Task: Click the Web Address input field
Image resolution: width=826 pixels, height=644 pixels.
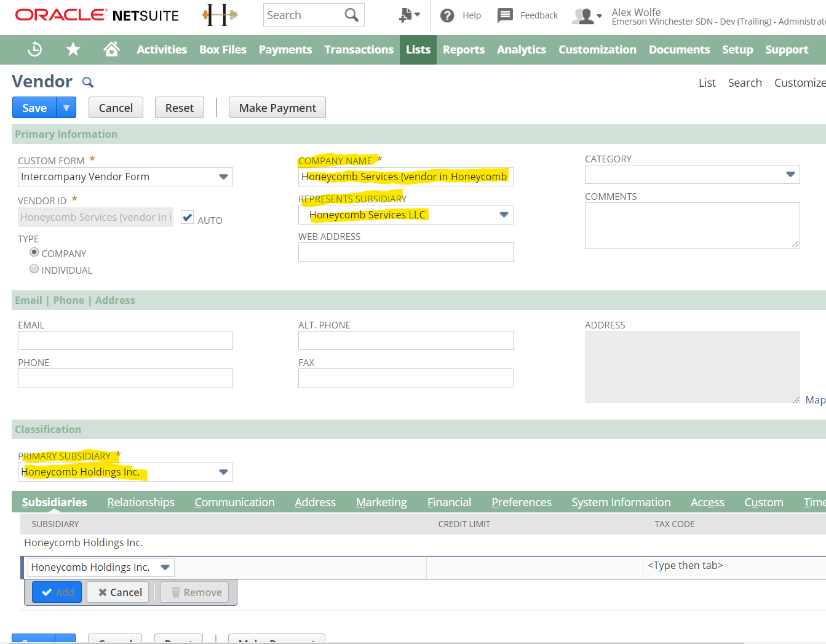Action: (x=406, y=252)
